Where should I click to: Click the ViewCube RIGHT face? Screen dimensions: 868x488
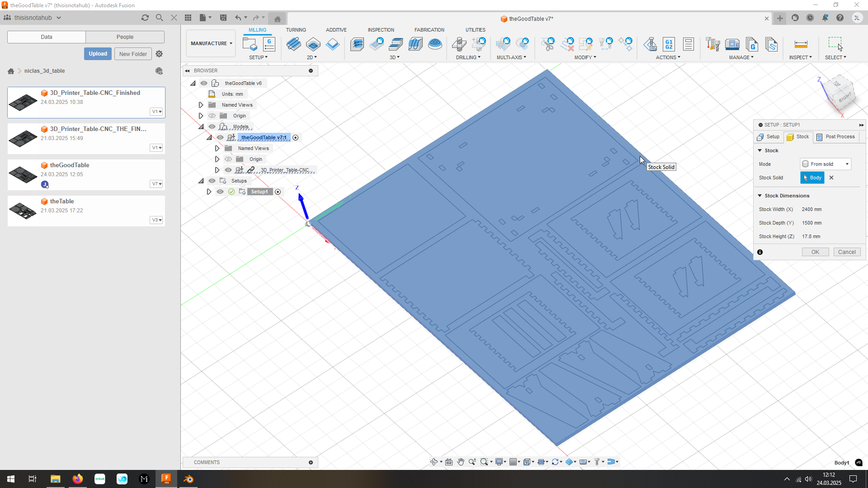tap(844, 98)
